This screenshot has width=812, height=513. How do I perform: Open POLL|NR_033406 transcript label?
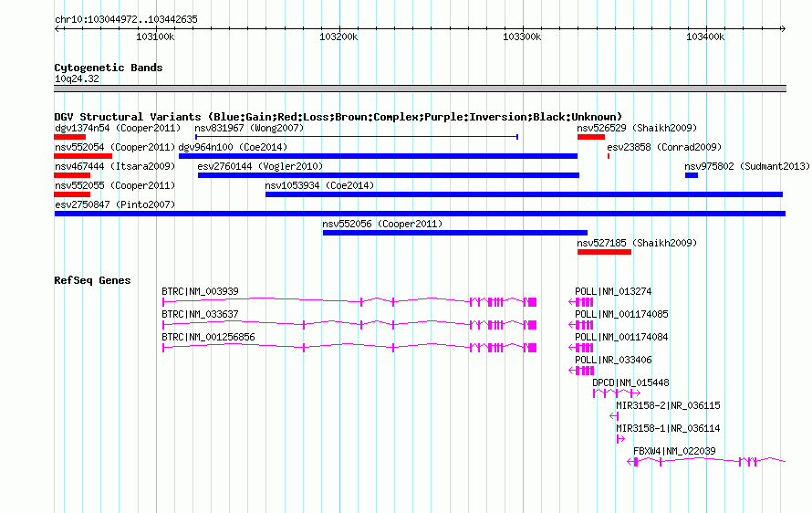coord(613,360)
